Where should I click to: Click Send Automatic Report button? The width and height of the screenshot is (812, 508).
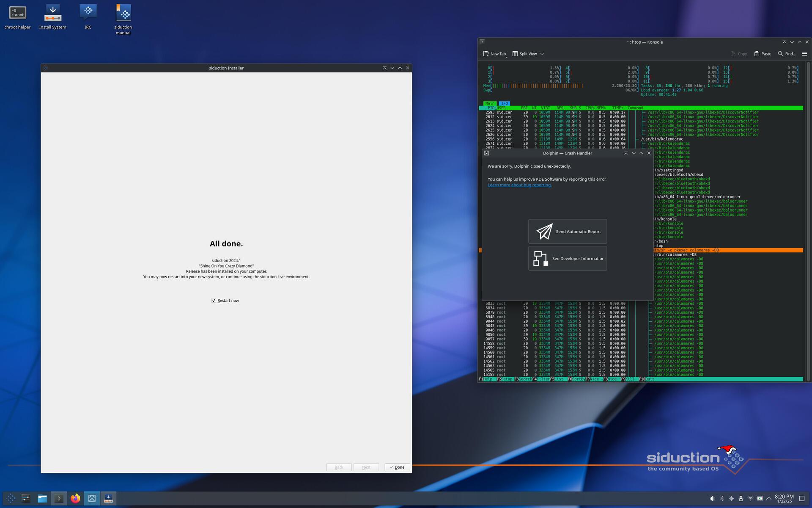[x=568, y=232]
